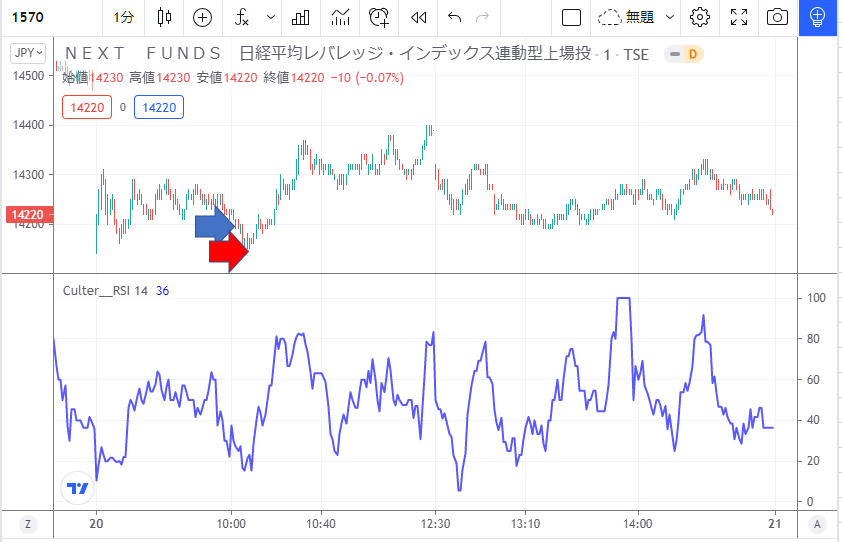Click the TradingView logo on the chart
This screenshot has height=542, width=842.
pyautogui.click(x=77, y=488)
